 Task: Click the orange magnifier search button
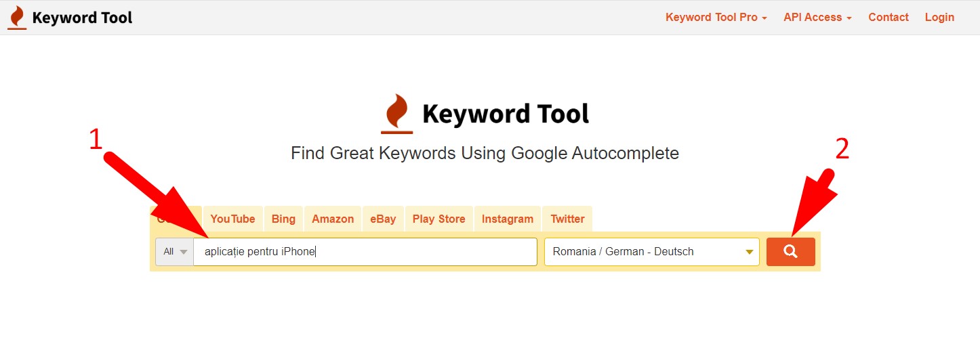click(x=790, y=252)
